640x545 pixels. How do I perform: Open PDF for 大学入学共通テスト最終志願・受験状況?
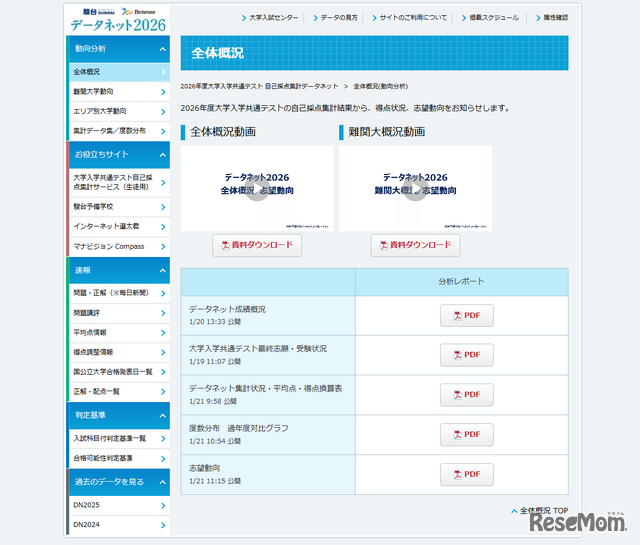point(467,355)
